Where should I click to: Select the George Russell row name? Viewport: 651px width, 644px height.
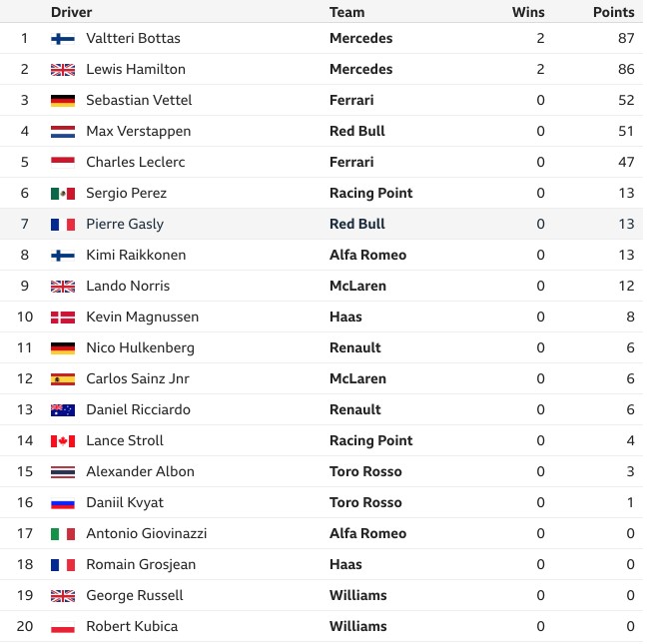135,595
